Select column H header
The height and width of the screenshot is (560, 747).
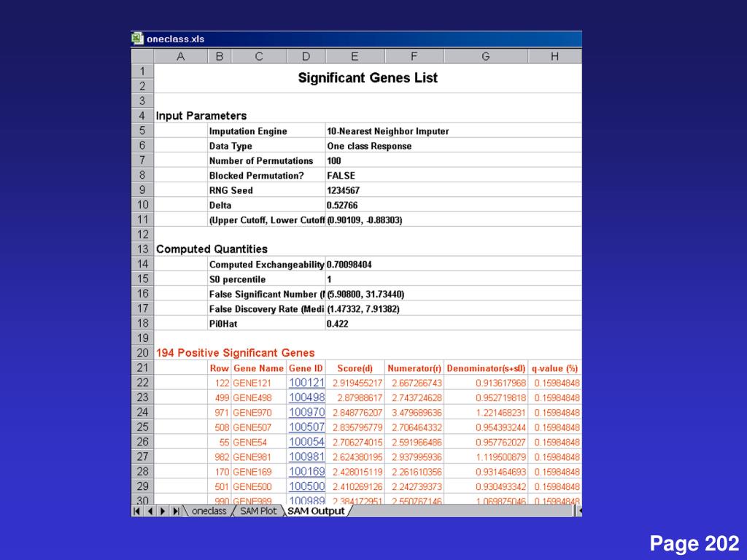coord(554,56)
